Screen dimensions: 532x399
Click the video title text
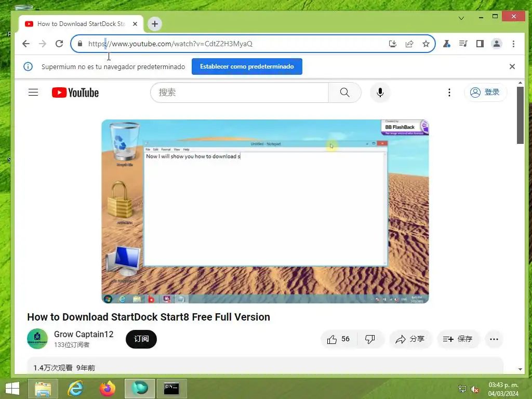(x=149, y=317)
